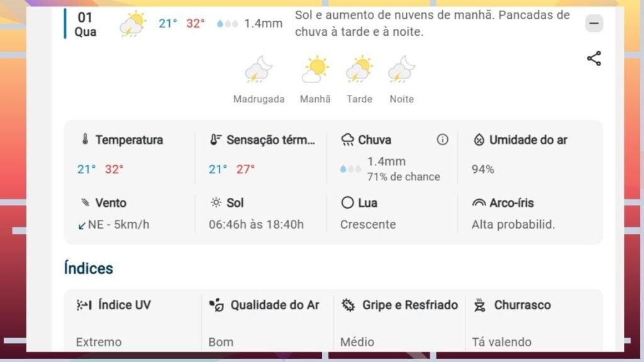The image size is (644, 362).
Task: Click the 01 Qua date label
Action: (x=86, y=24)
